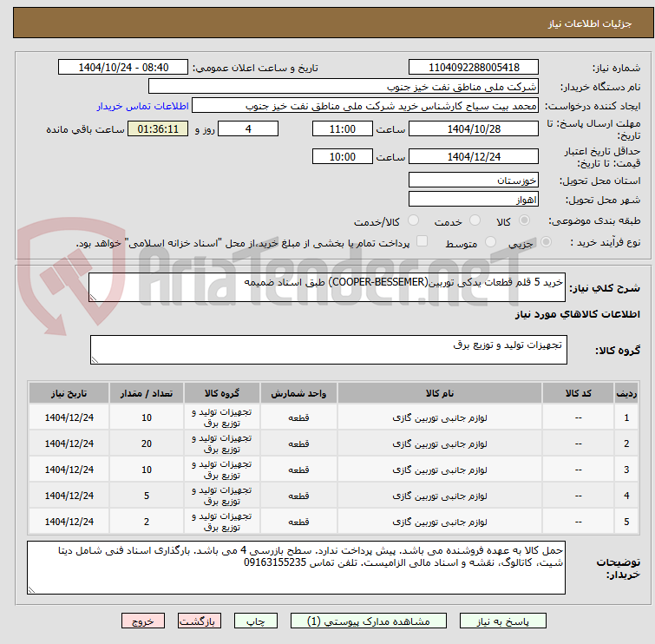Image resolution: width=655 pixels, height=644 pixels.
Task: Select the کالا radio button
Action: click(x=524, y=220)
